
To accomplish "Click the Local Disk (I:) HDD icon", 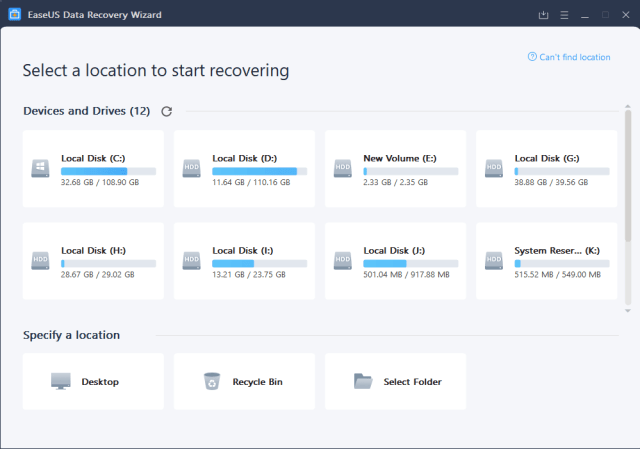I will [x=191, y=260].
